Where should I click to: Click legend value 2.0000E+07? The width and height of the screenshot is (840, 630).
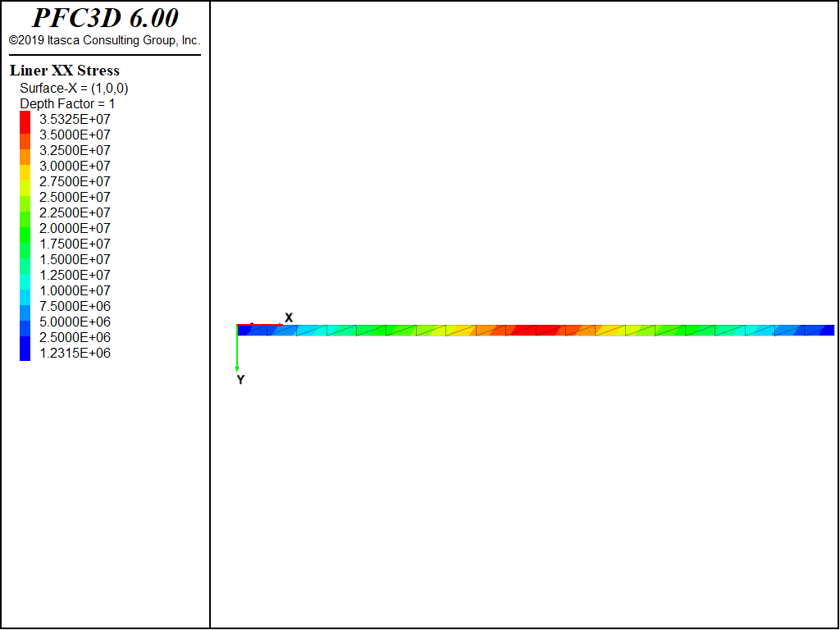click(x=75, y=228)
